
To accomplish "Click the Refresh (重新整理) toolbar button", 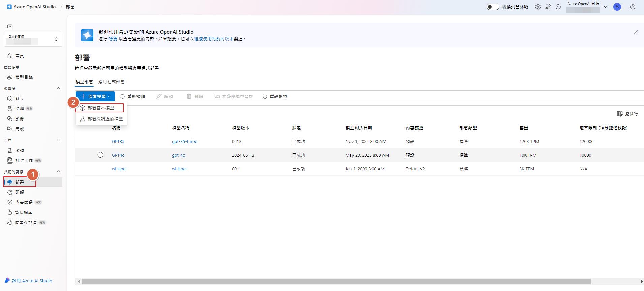I will (132, 96).
